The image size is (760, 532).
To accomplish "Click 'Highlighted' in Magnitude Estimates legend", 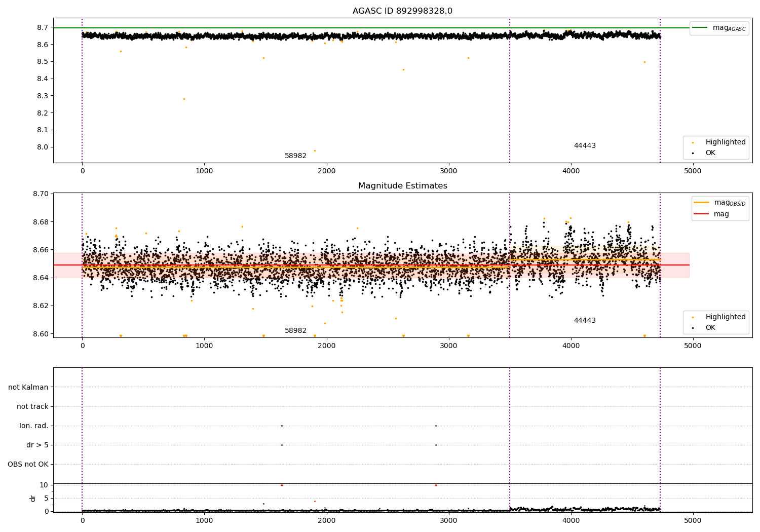I will tap(726, 317).
